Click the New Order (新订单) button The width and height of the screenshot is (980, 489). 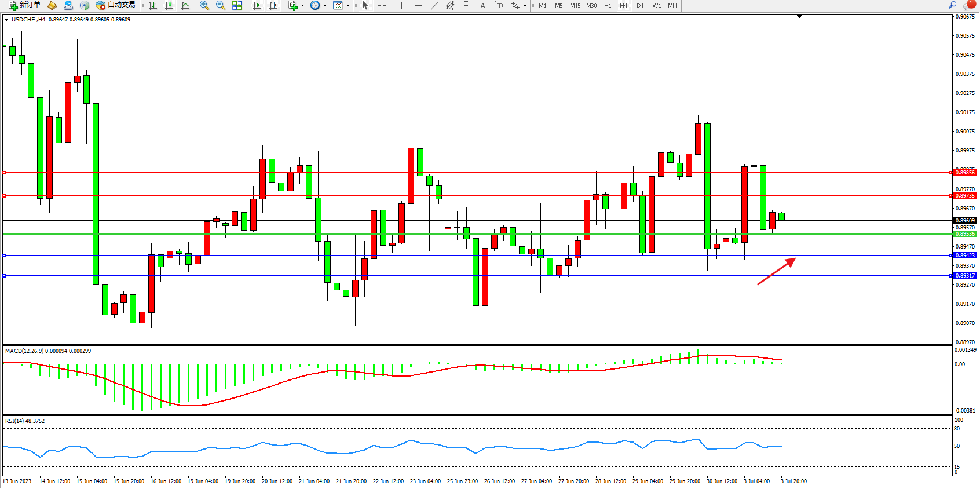tap(24, 5)
